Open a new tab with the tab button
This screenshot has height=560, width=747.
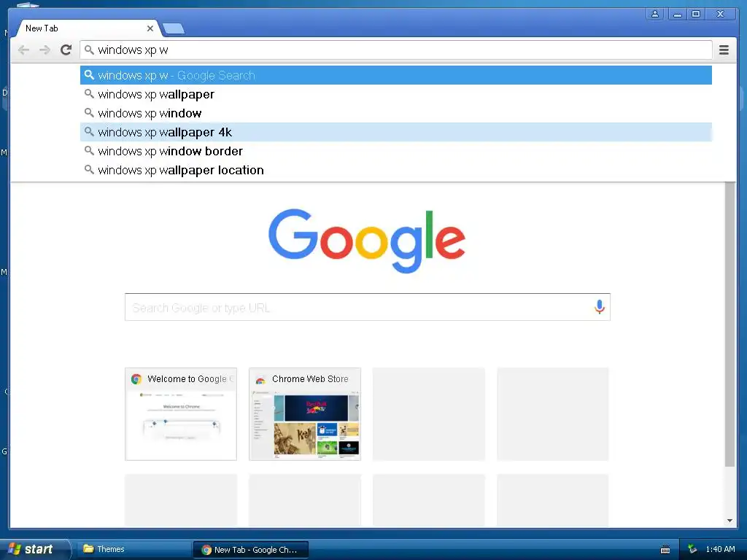[174, 29]
